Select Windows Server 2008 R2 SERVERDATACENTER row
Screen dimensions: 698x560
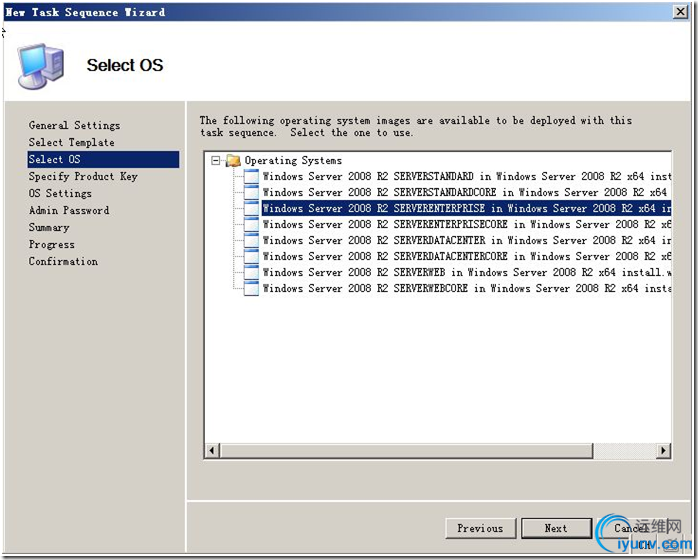click(467, 240)
